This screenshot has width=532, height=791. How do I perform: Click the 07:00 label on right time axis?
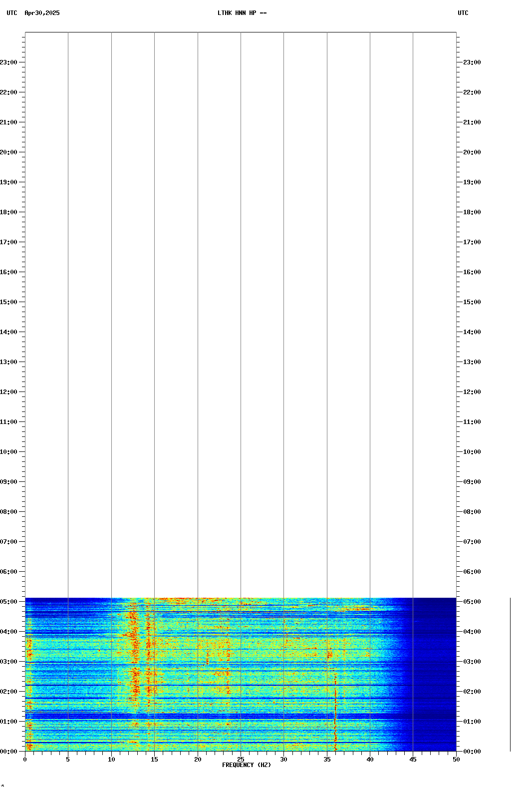pos(472,542)
